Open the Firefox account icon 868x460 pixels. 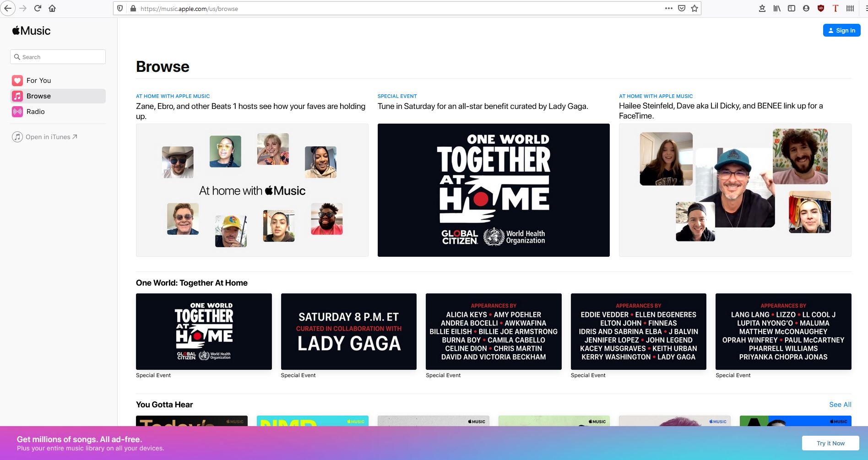pos(806,8)
